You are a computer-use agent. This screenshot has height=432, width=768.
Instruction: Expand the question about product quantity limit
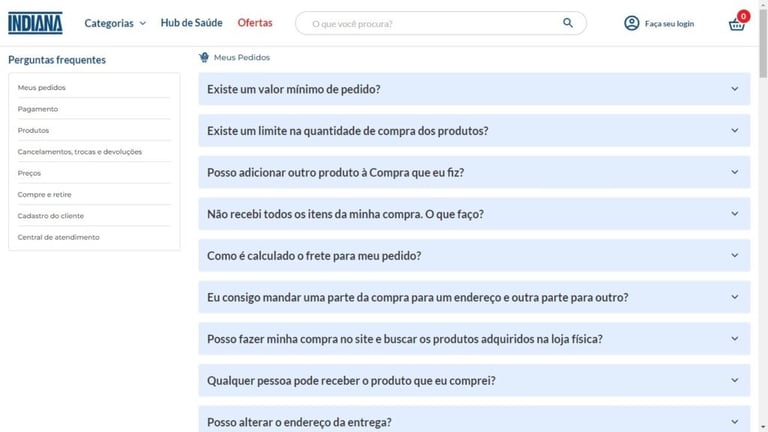(x=474, y=131)
